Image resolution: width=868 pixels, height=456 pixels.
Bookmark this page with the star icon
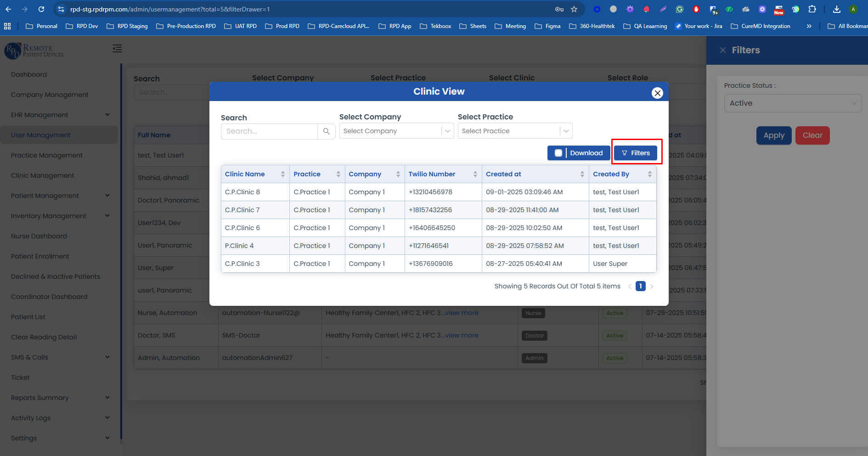pyautogui.click(x=574, y=9)
